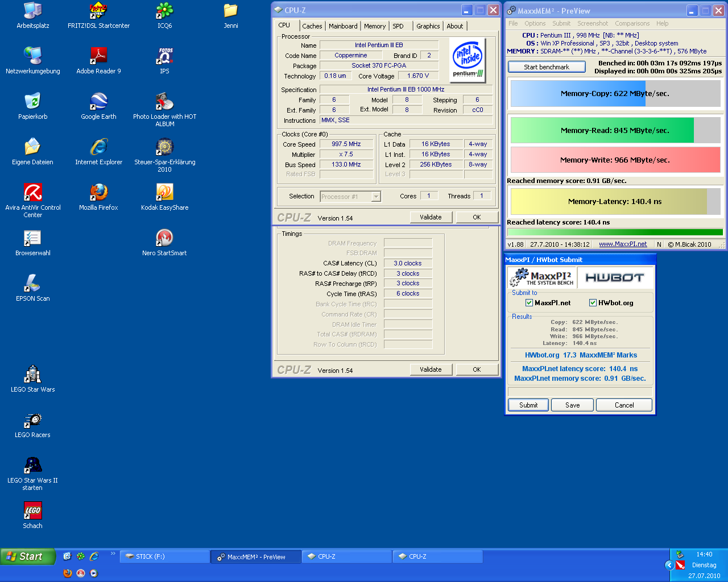Click the Intel inside Pentium III logo
Image resolution: width=728 pixels, height=582 pixels.
click(467, 60)
